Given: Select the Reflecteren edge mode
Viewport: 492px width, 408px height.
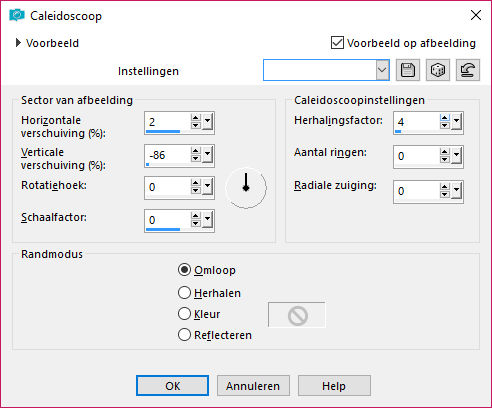Looking at the screenshot, I should coord(184,335).
